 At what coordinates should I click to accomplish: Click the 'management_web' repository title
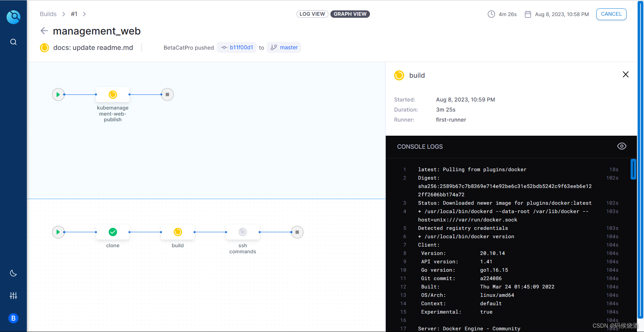(x=97, y=31)
